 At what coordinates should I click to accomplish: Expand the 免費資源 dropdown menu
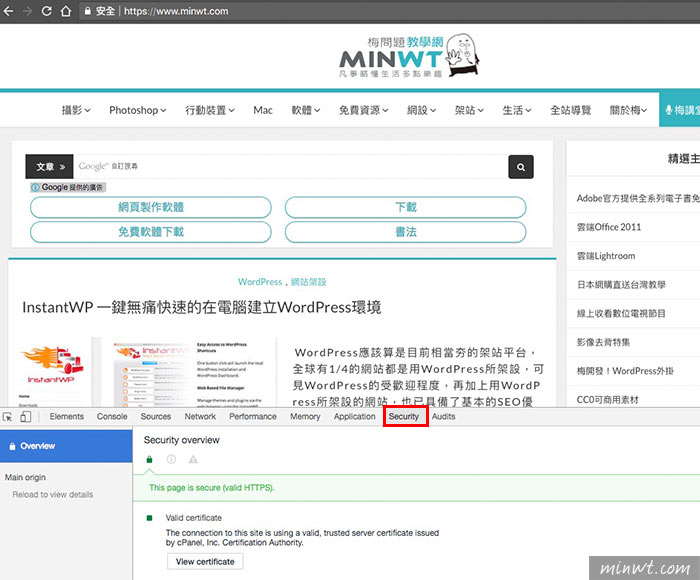[x=363, y=110]
